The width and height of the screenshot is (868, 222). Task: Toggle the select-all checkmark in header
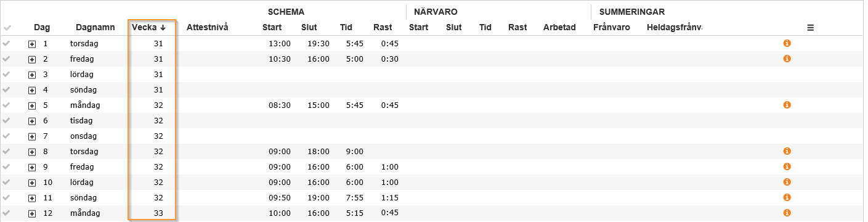click(x=7, y=28)
